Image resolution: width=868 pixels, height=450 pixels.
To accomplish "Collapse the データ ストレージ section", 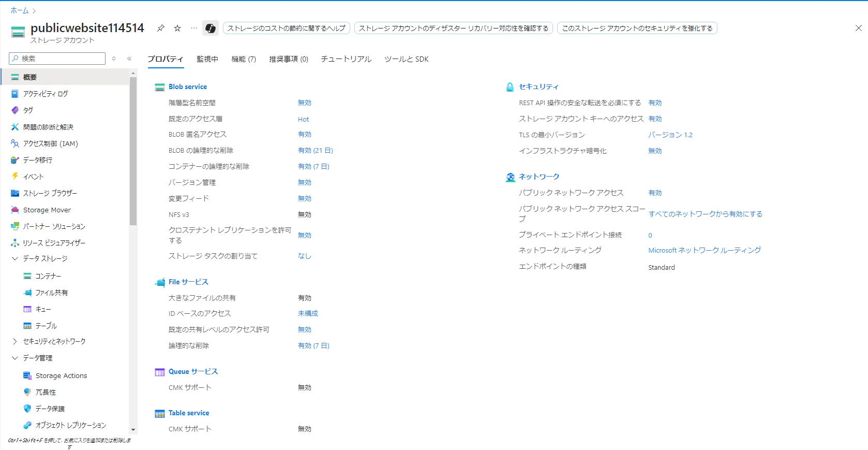I will [15, 258].
